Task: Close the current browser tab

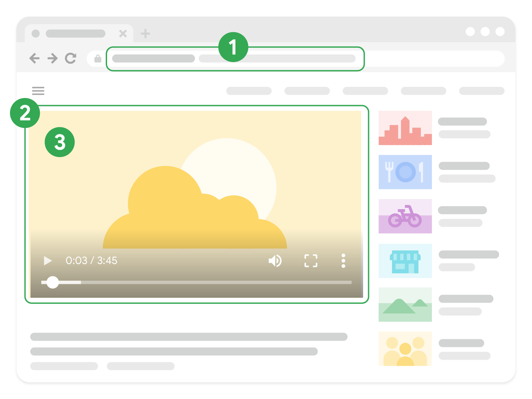Action: pos(123,33)
